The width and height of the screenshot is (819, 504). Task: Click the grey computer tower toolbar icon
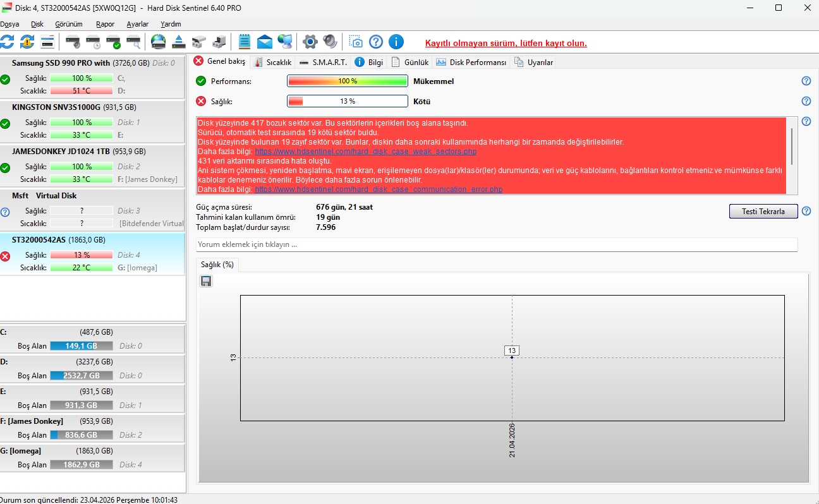[x=219, y=42]
